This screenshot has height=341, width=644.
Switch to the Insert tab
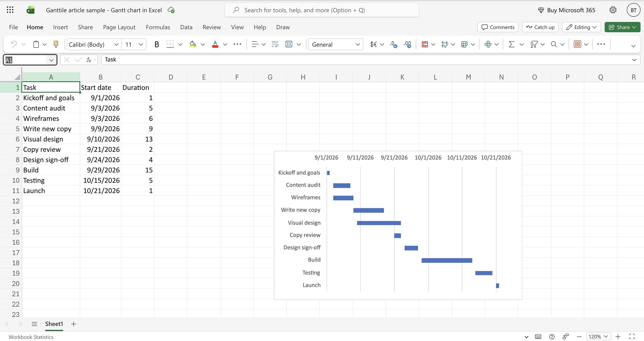60,27
